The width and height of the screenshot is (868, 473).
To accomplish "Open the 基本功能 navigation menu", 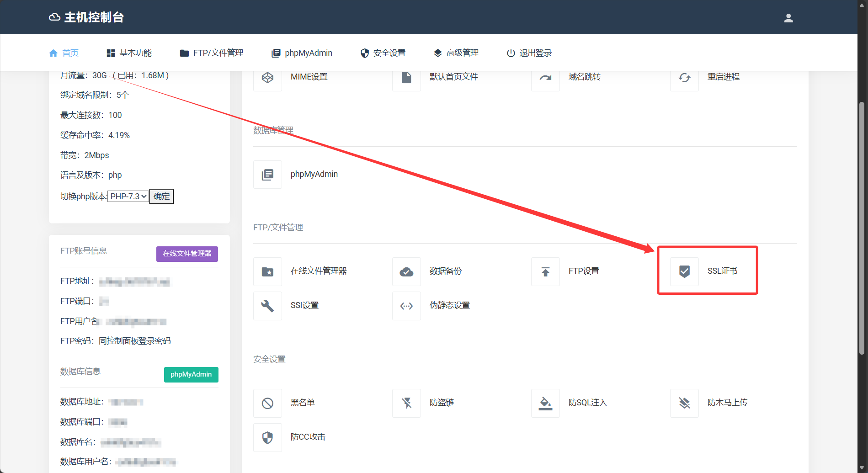I will pos(129,53).
